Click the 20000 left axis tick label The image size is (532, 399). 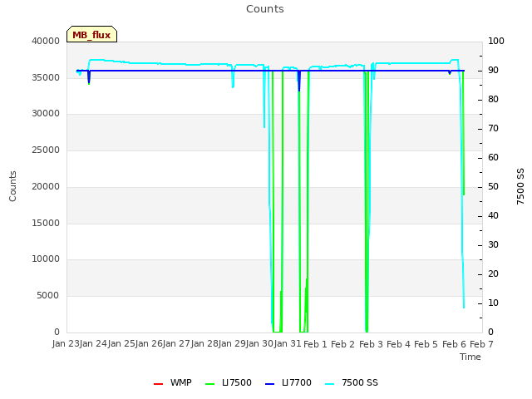point(46,186)
